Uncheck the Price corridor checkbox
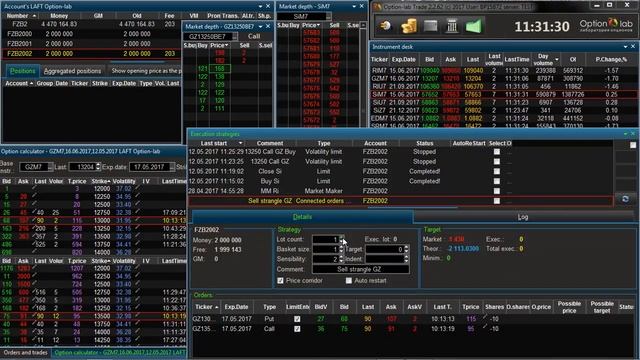The width and height of the screenshot is (640, 360). [280, 281]
